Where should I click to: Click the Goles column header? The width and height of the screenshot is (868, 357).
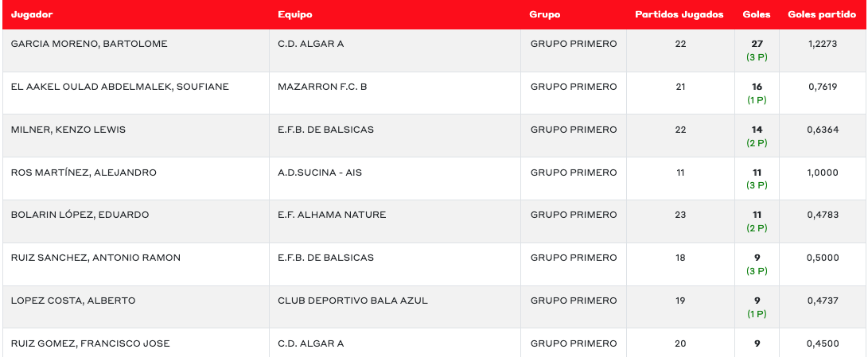(756, 14)
